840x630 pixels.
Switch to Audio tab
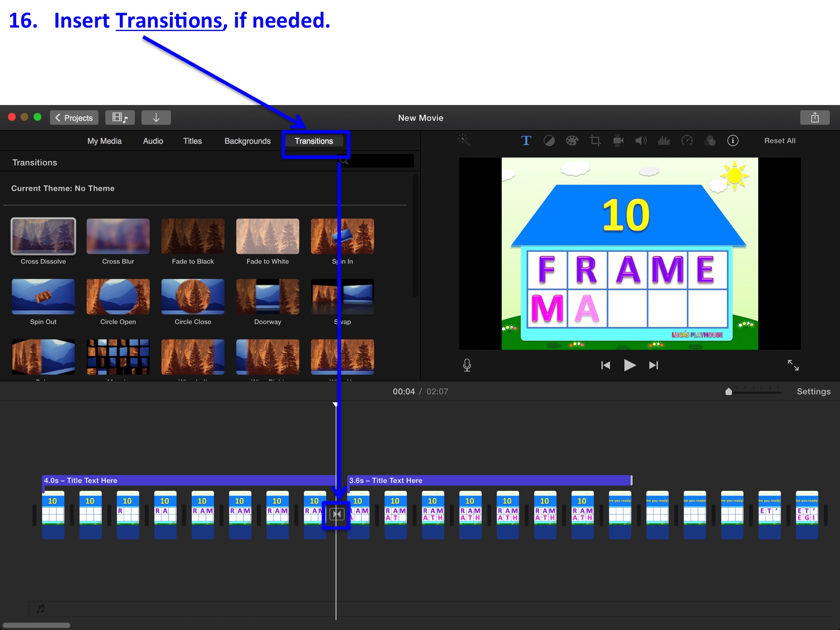(x=153, y=141)
